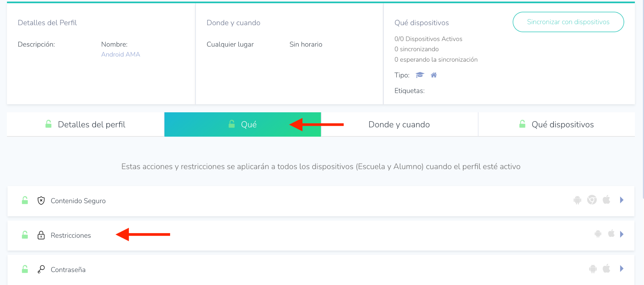
Task: Expand the Contraseña section arrow
Action: tap(622, 269)
